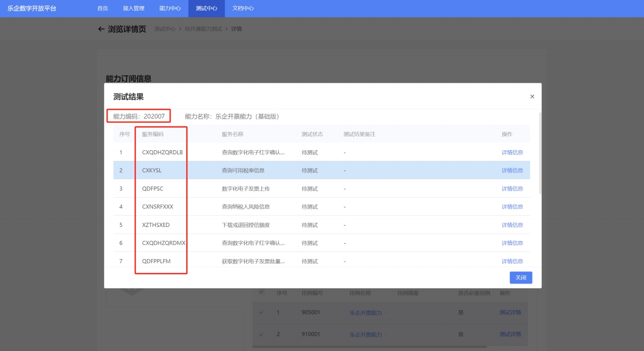
Task: Click the back arrow beside 浏览详情页
Action: [101, 29]
